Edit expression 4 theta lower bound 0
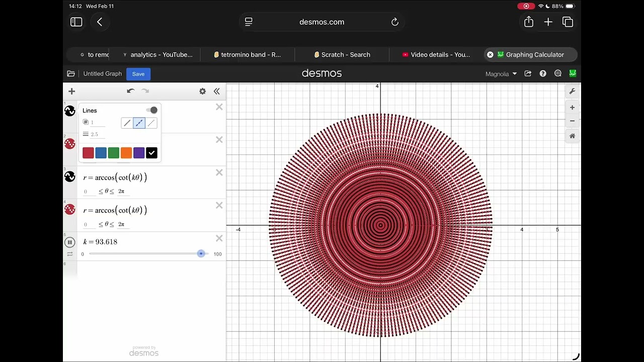 coord(88,224)
